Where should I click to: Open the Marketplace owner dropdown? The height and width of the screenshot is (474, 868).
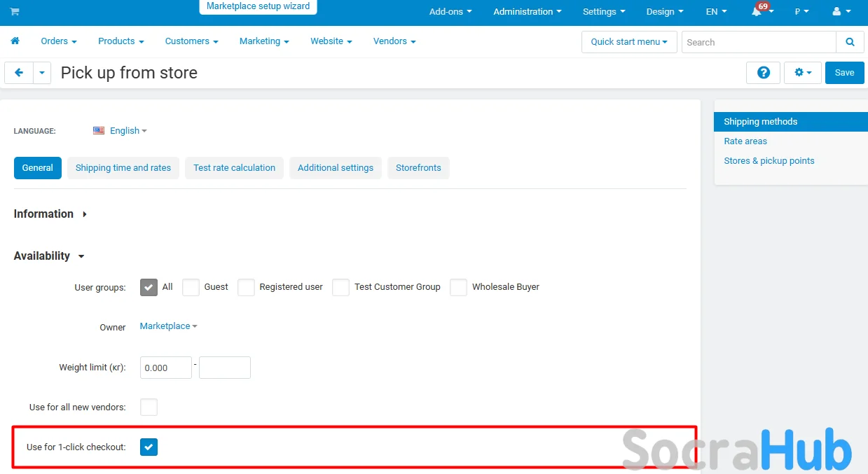168,326
